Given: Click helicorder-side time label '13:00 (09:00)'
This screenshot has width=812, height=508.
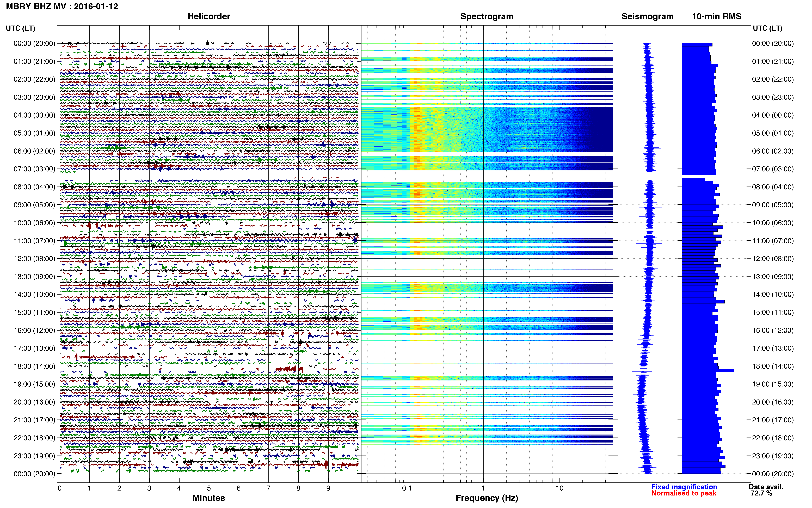Looking at the screenshot, I should 34,277.
